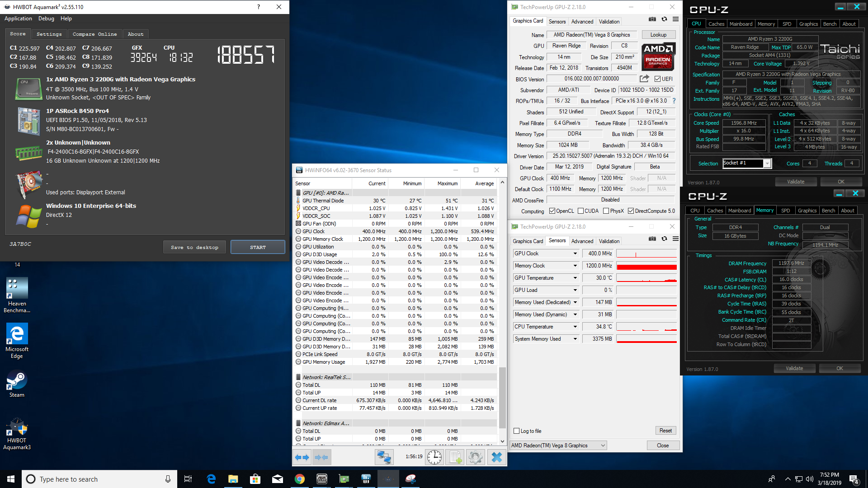Screen dimensions: 868x488
Task: Toggle UEFI checkbox in GPU-Z
Action: point(658,79)
